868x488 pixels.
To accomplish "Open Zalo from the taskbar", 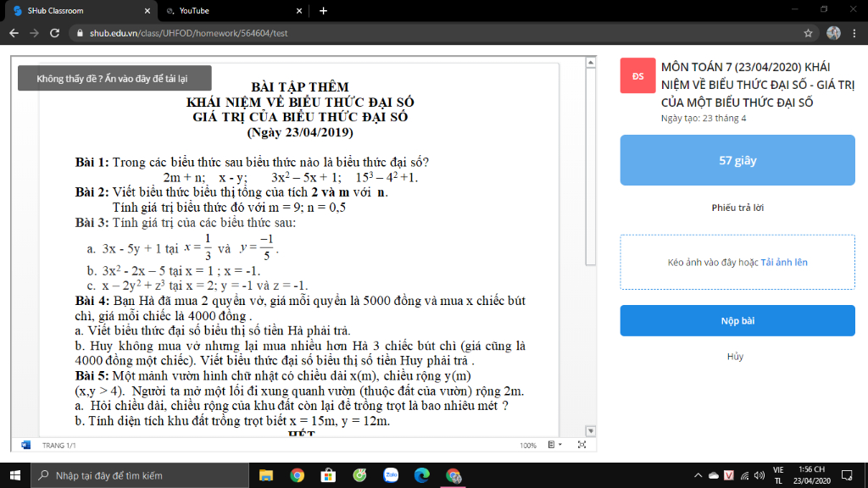I will (391, 475).
